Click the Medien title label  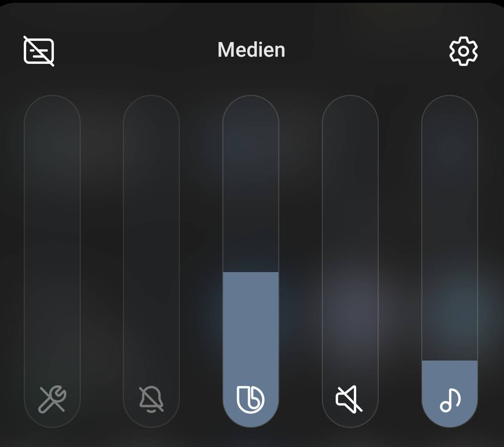coord(251,50)
